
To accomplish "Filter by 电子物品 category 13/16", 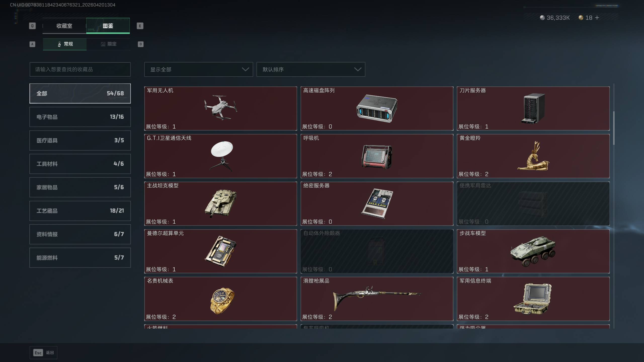I will [80, 117].
